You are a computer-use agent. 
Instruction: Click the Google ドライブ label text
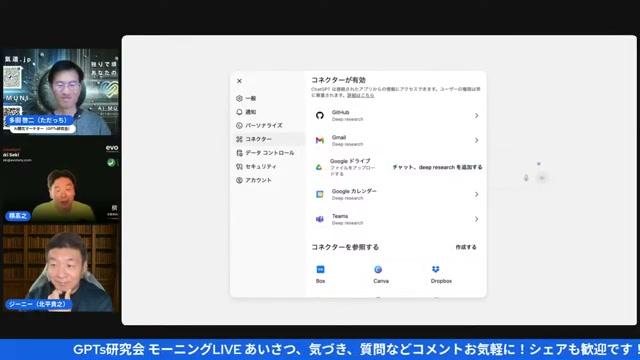pos(350,161)
